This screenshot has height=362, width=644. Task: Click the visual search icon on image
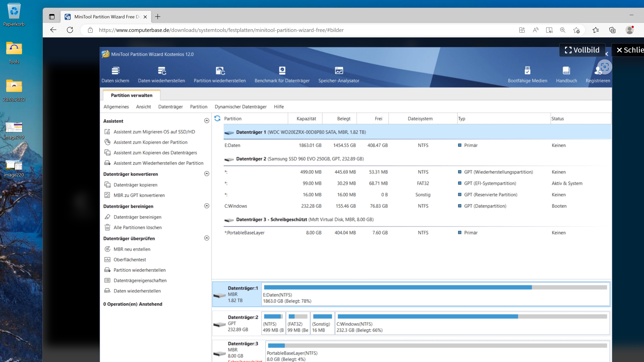(605, 67)
